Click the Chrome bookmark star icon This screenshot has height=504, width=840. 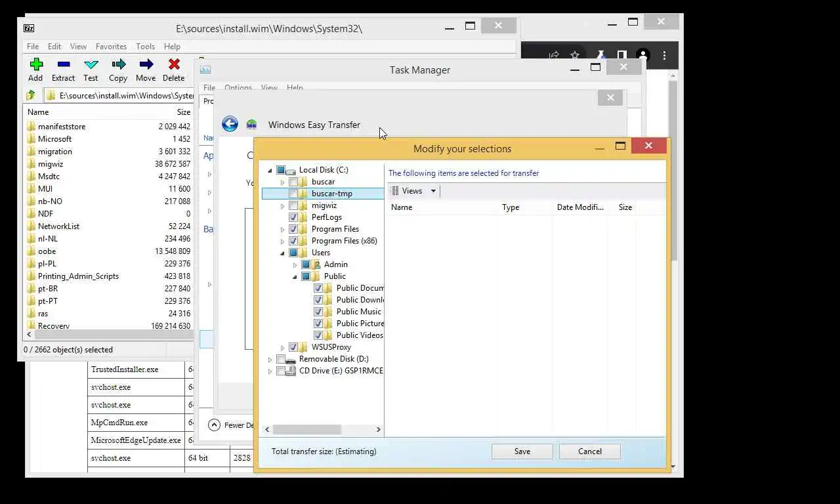[575, 56]
